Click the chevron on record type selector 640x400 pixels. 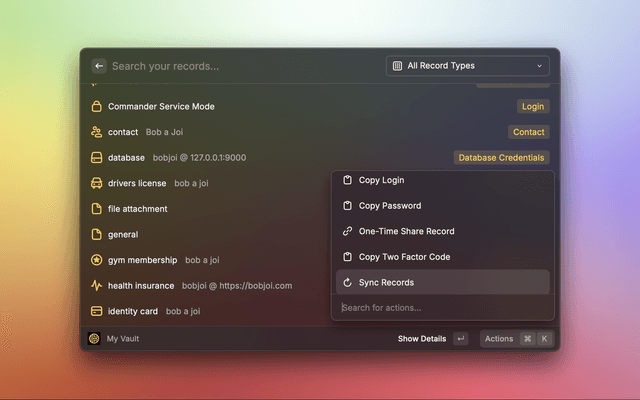coord(540,66)
